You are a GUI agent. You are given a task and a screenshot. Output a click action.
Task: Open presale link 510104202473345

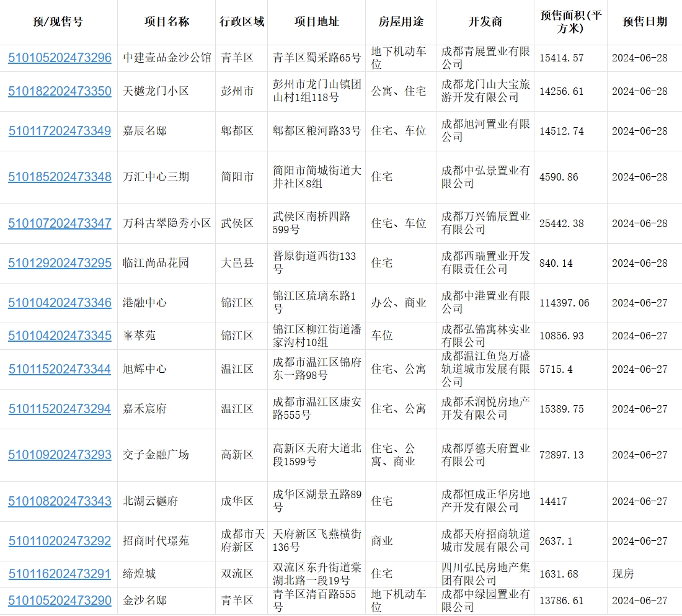[x=60, y=336]
